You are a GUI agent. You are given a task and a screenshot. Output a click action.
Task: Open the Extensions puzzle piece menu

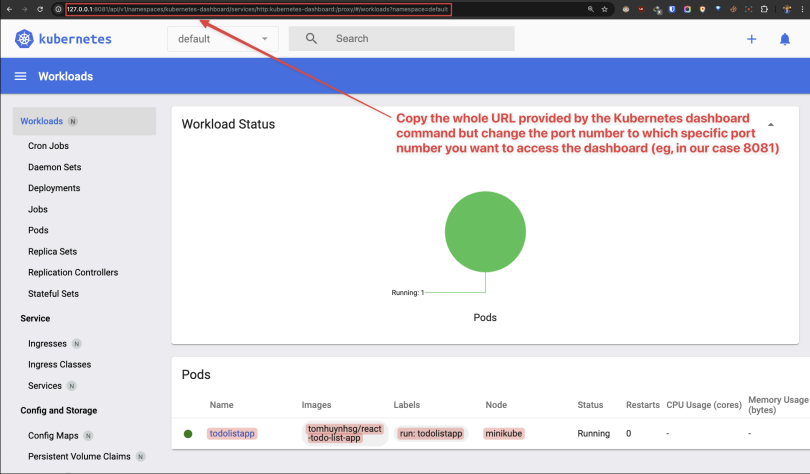tap(764, 9)
